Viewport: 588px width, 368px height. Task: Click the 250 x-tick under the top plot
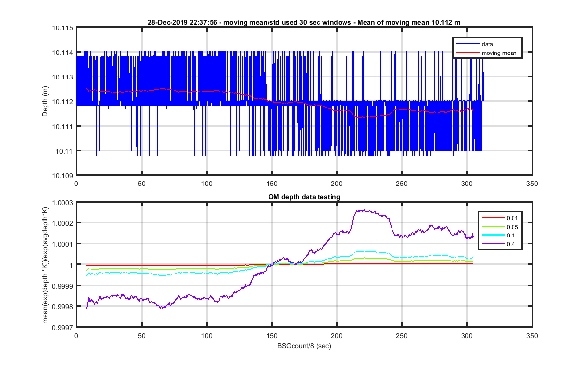(x=402, y=184)
